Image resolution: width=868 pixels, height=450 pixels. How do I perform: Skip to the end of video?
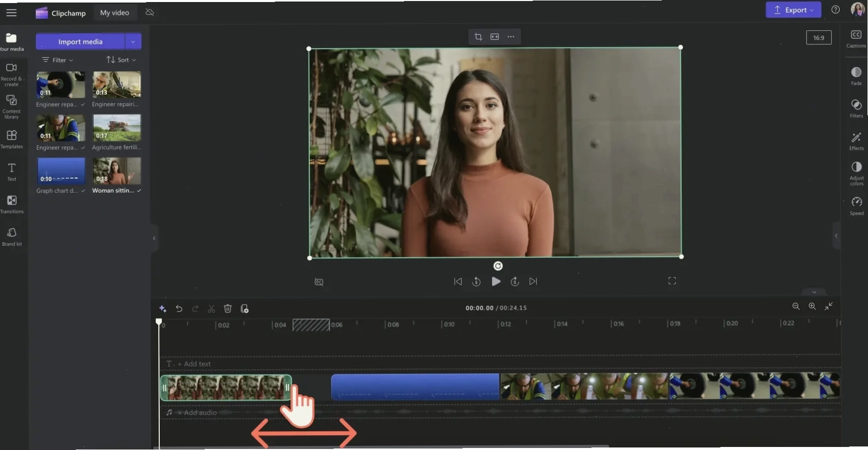click(533, 281)
